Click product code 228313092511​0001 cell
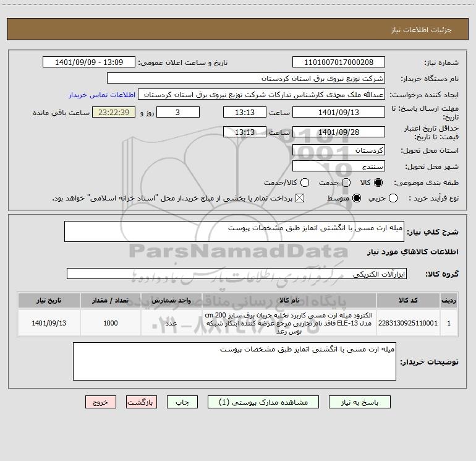This screenshot has width=476, height=461. [408, 323]
